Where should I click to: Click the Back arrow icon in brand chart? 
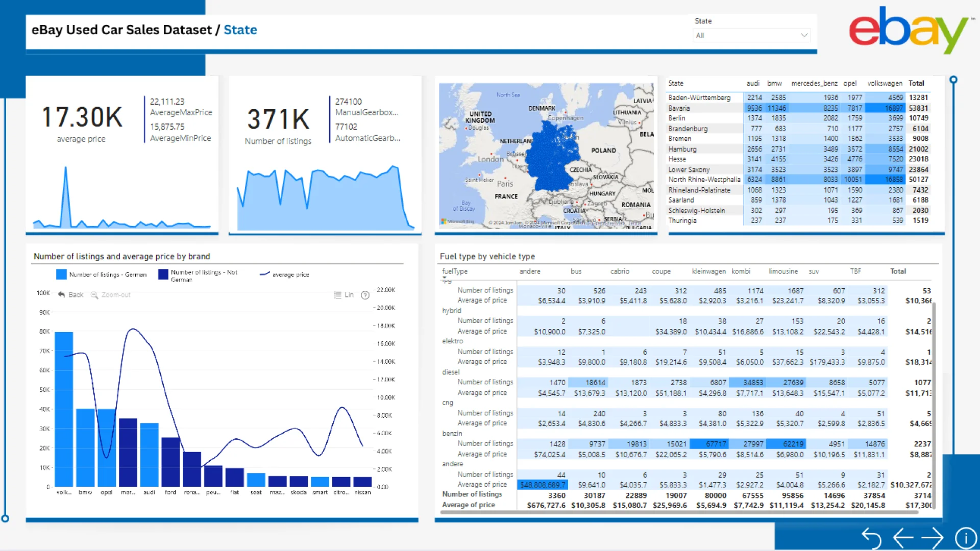(62, 295)
